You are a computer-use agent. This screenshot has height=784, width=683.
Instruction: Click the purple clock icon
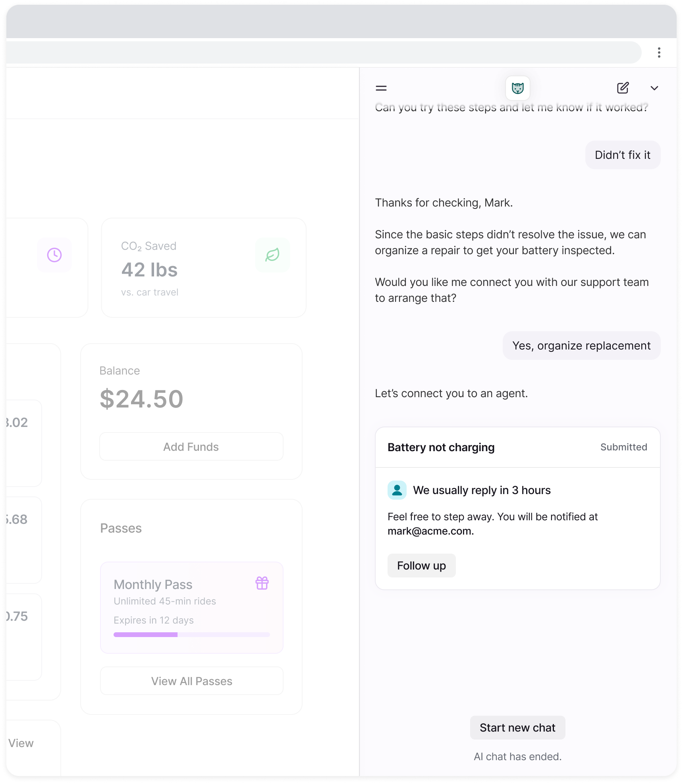tap(54, 255)
